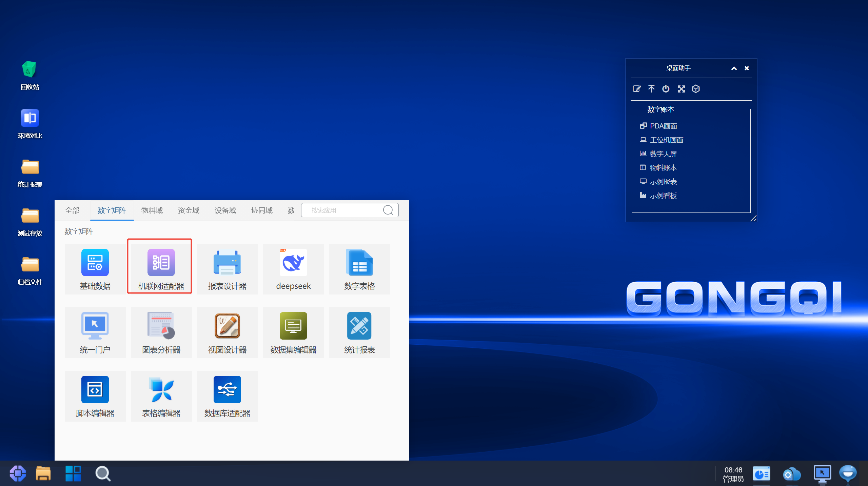Viewport: 868px width, 486px height.
Task: Open 物料账本 link
Action: click(x=658, y=168)
